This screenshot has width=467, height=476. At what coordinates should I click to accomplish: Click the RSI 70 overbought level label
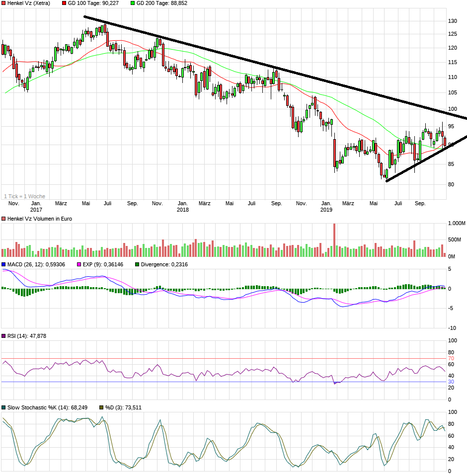[451, 359]
